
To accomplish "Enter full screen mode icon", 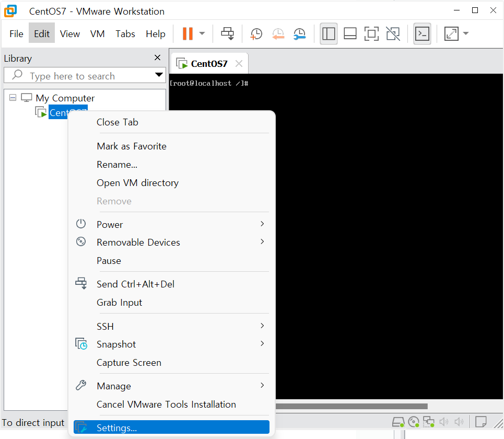I will (371, 33).
